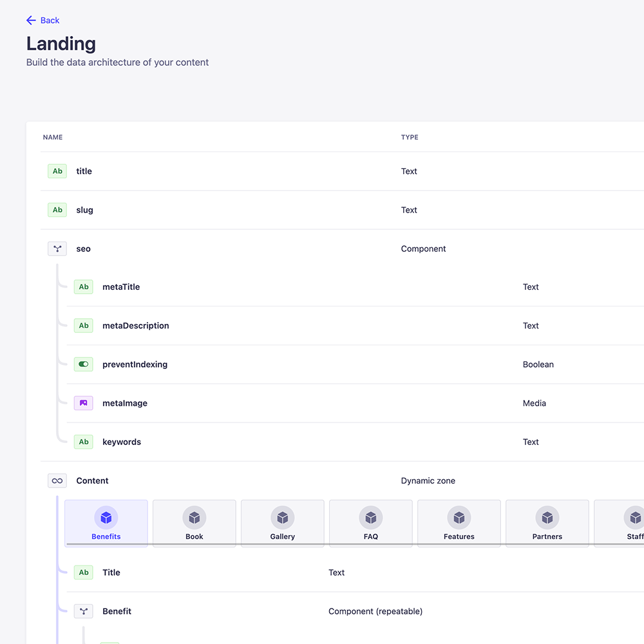Click the 'Build the data architecture' subtitle

point(117,62)
